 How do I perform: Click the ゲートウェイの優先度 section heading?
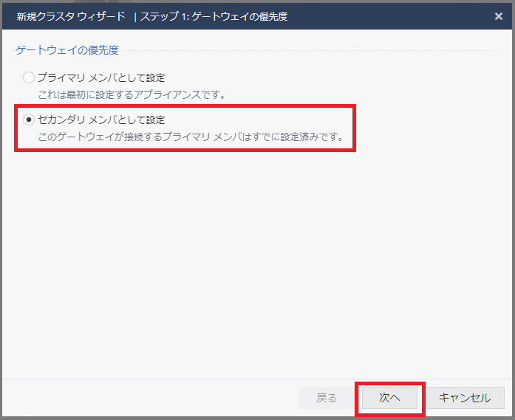tap(67, 50)
